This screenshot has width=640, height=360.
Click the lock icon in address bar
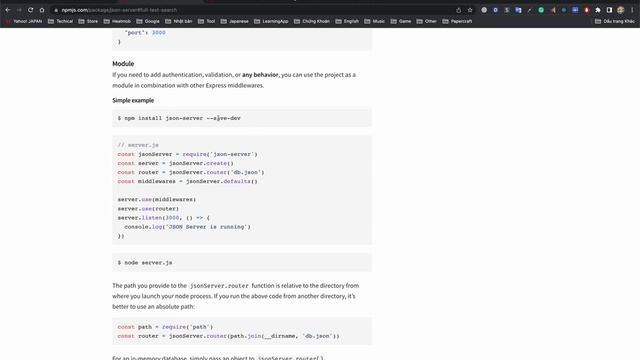click(x=56, y=10)
